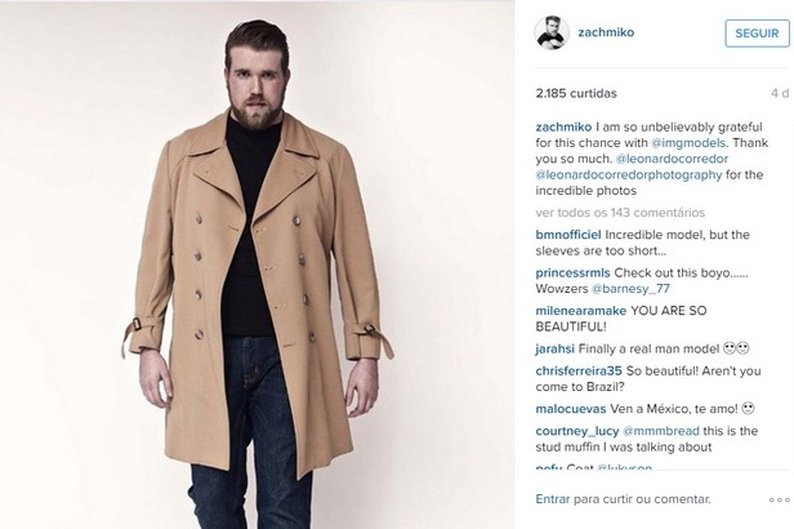
Task: Open zachmiko's profile avatar picture
Action: coord(551,33)
